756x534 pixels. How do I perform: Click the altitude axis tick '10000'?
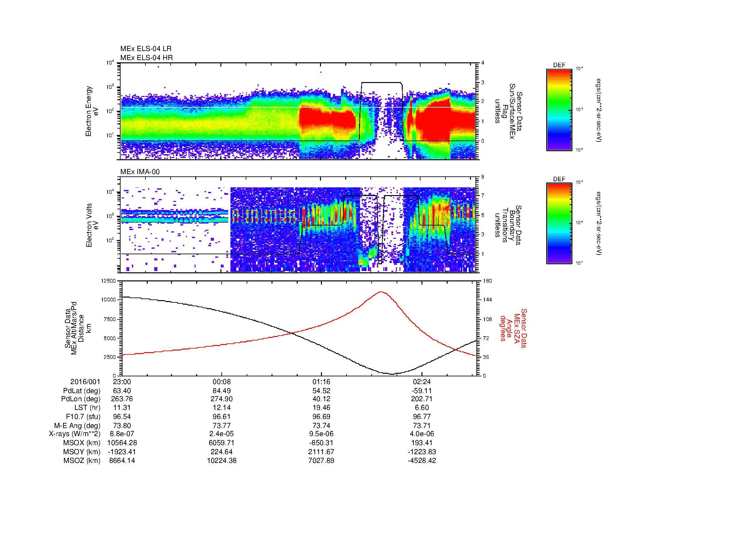(108, 300)
